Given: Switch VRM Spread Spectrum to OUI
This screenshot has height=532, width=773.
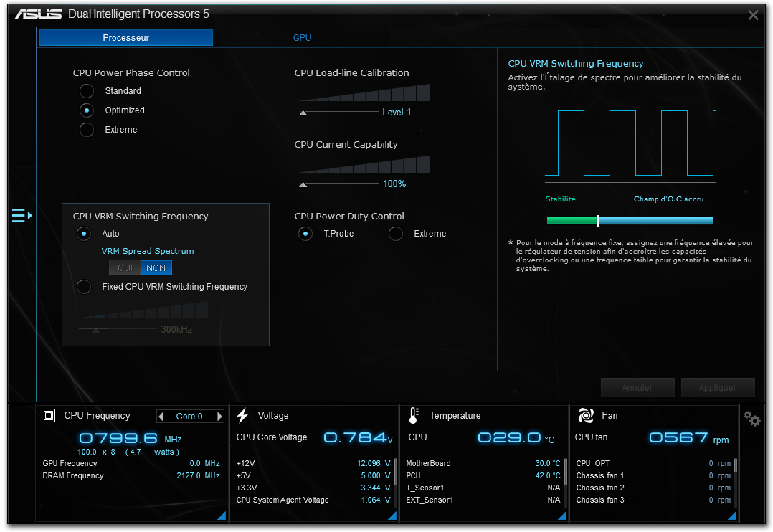Looking at the screenshot, I should [125, 268].
